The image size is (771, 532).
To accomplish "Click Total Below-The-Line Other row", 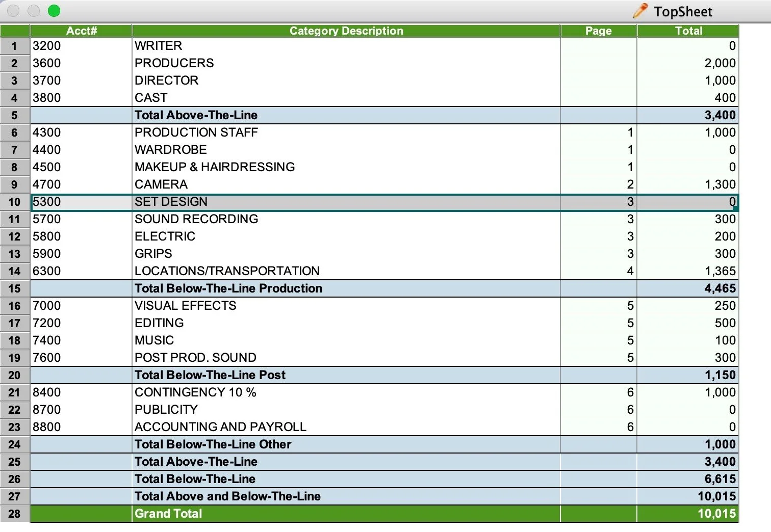I will 384,444.
